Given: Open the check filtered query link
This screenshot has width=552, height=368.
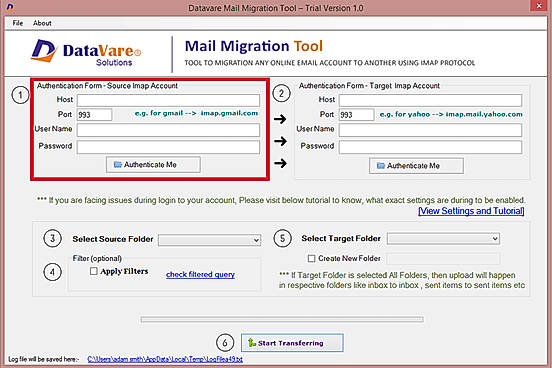Looking at the screenshot, I should coord(200,274).
